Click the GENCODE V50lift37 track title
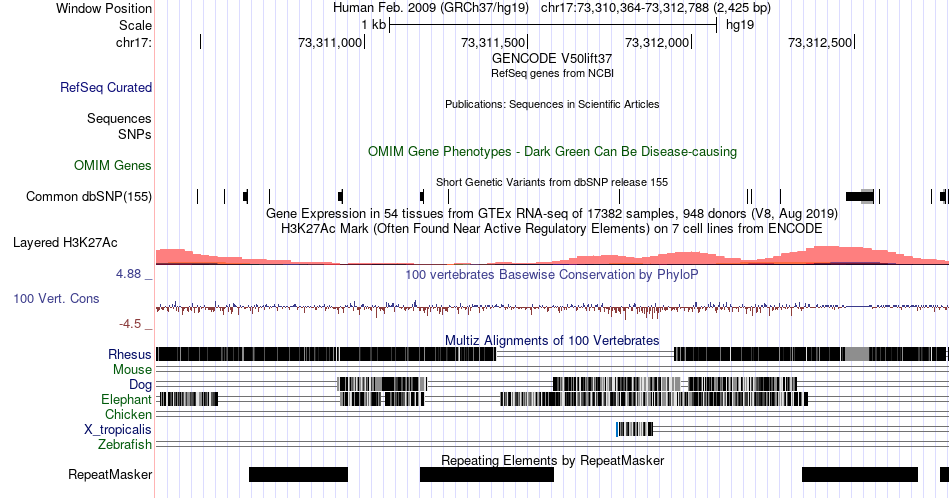The image size is (950, 498). click(x=552, y=59)
